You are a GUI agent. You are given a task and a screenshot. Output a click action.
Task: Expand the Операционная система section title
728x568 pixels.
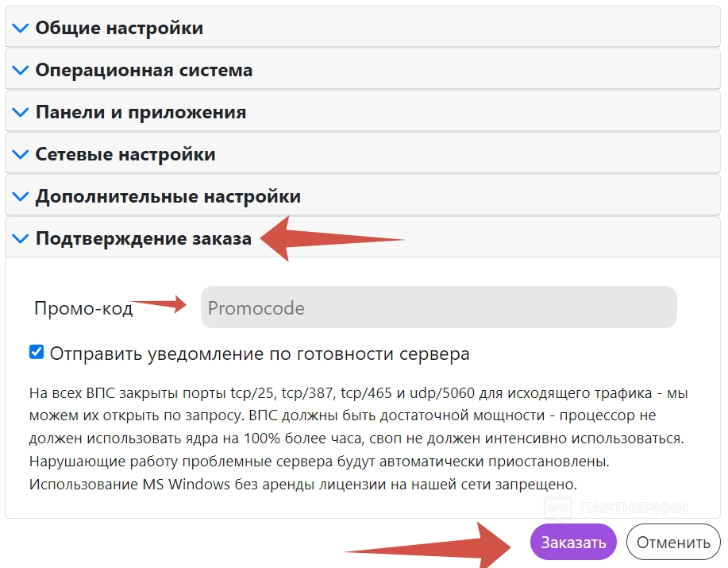144,70
